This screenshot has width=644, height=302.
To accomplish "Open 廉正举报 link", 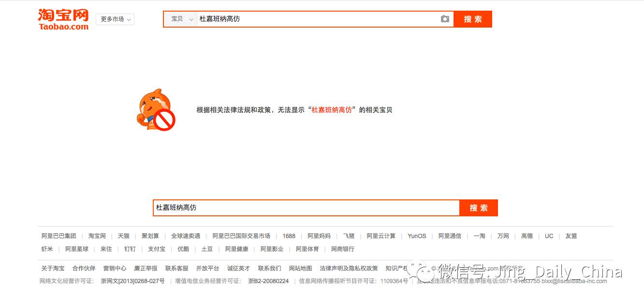I will coord(146,268).
